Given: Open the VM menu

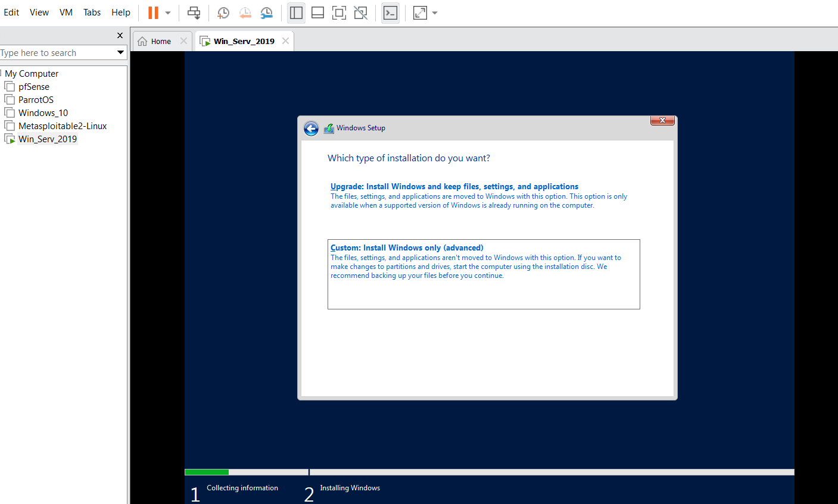Looking at the screenshot, I should pos(66,12).
